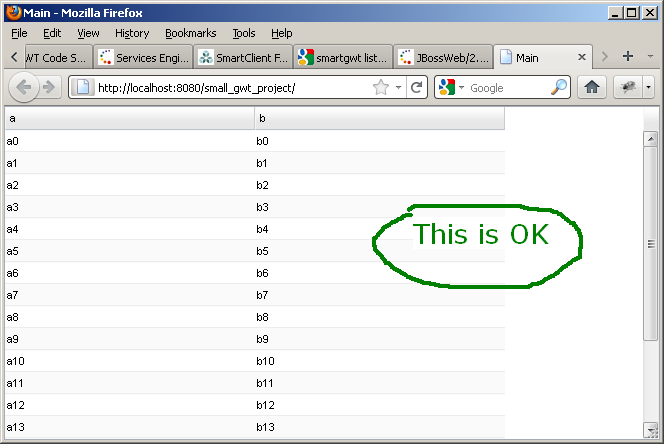Click the Forward navigation arrow
Screen dimensions: 664x444
(50, 88)
